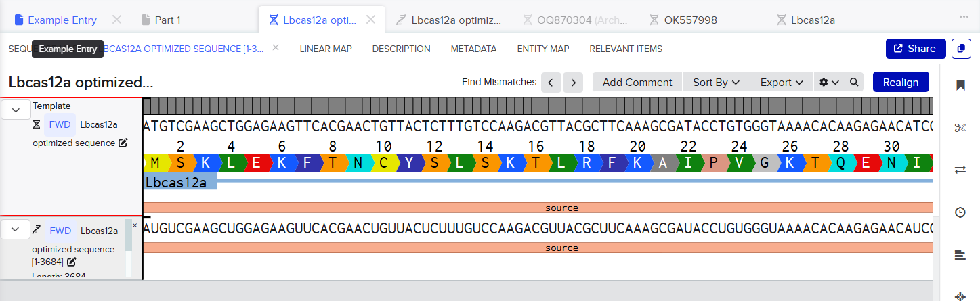
Task: Select the gray A amino acid at position 21
Action: [x=663, y=162]
